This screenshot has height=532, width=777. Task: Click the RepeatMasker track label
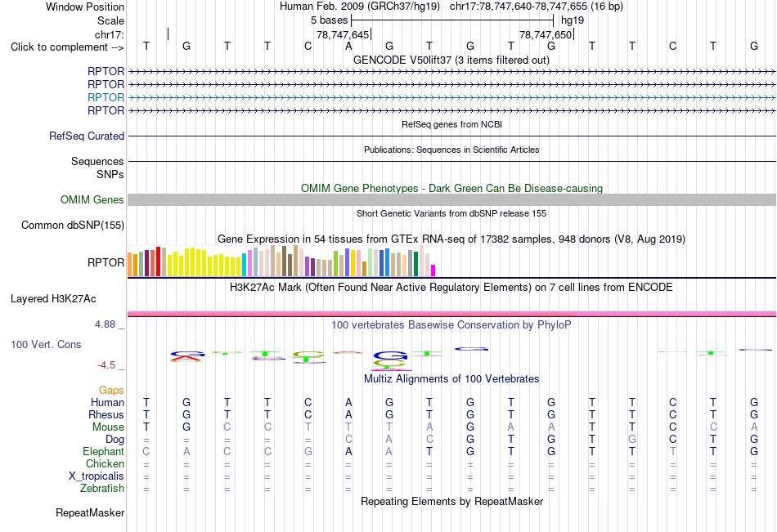(x=90, y=512)
